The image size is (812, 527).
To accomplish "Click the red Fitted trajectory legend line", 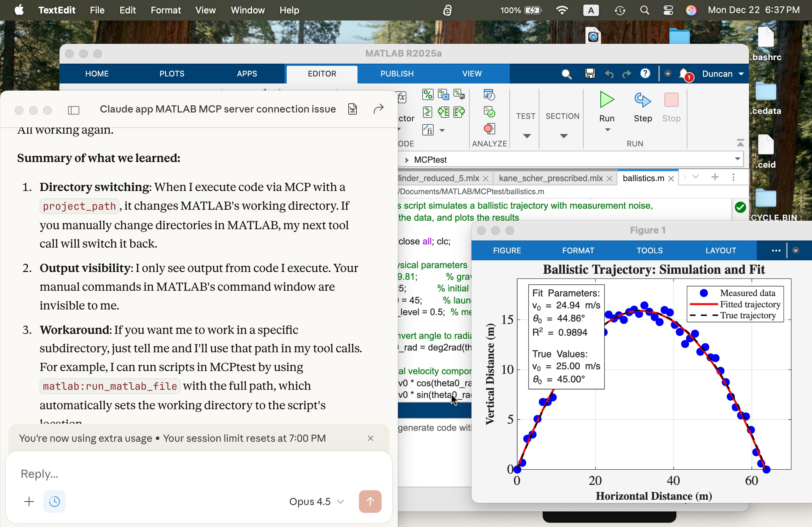I will [703, 304].
